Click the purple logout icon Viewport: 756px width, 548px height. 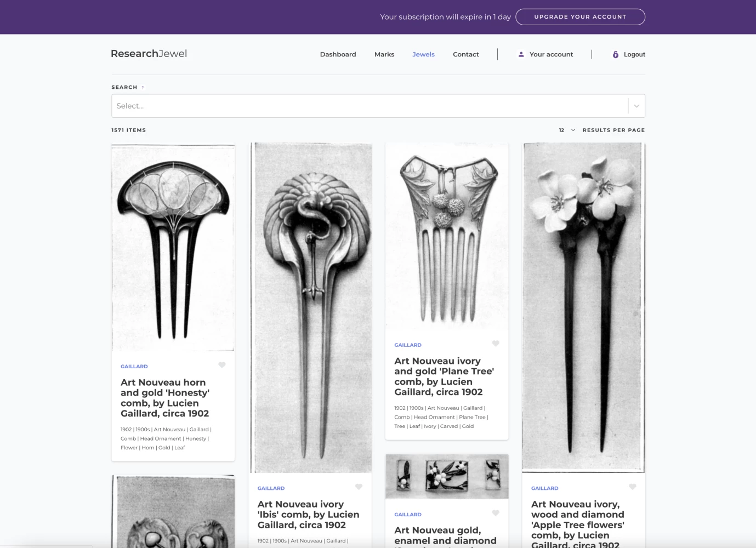tap(616, 54)
